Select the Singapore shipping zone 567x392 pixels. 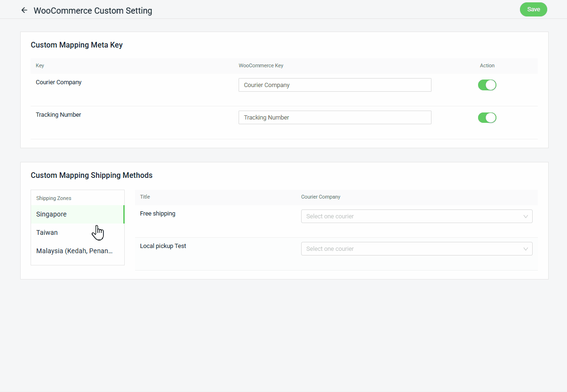point(78,214)
